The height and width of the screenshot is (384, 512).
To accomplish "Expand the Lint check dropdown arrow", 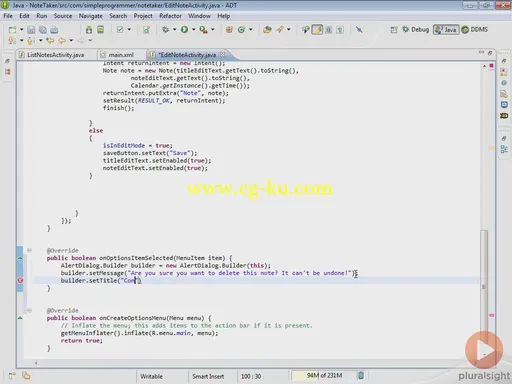I will (129, 30).
